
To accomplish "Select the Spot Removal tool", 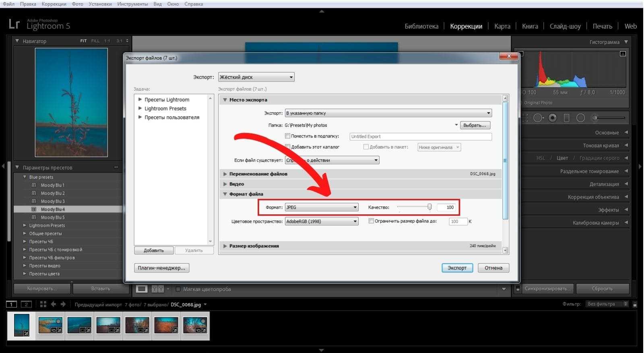I will coord(538,118).
